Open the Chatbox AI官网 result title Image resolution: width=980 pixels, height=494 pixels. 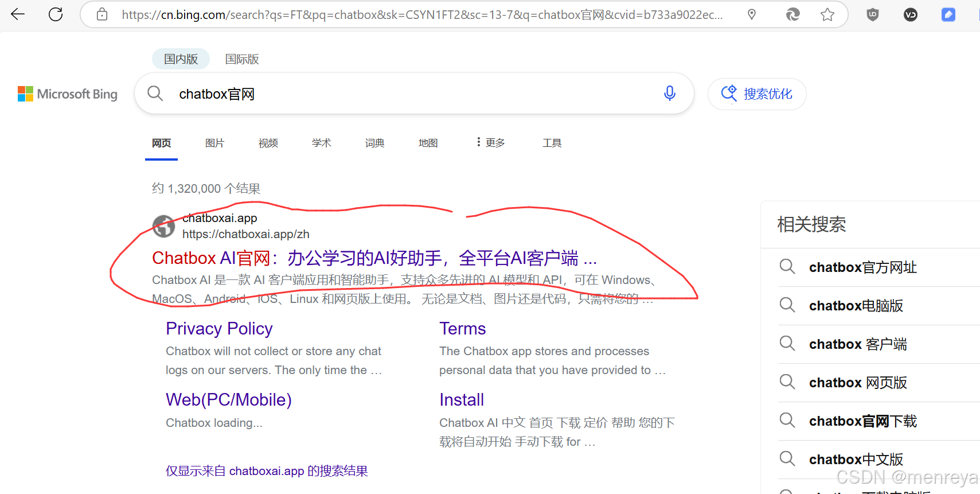coord(374,258)
